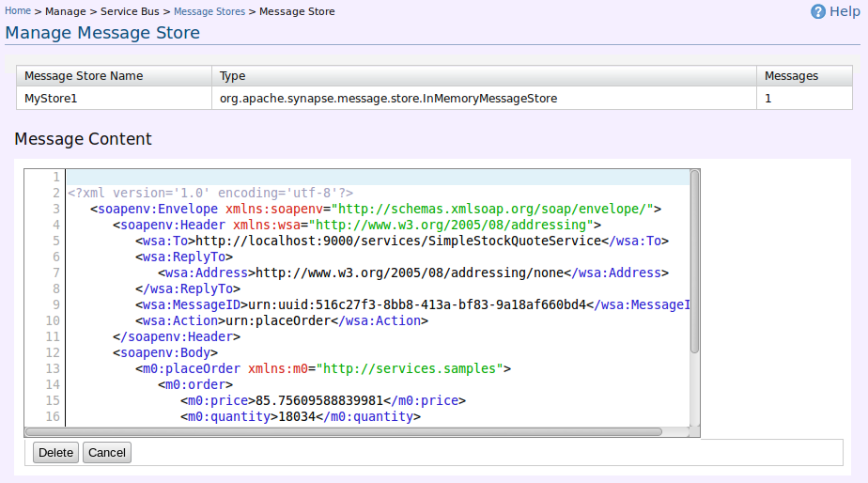The image size is (868, 483).
Task: Select the MyStore1 table cell
Action: pyautogui.click(x=56, y=97)
